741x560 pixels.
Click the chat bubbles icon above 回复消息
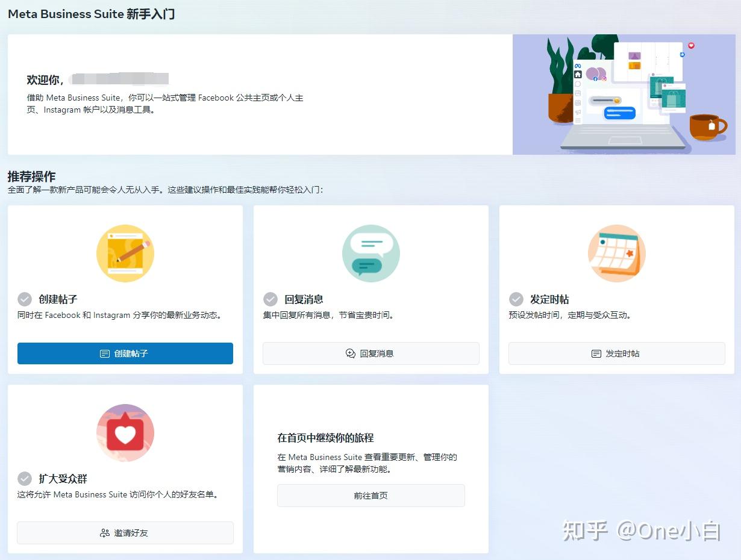[x=370, y=253]
